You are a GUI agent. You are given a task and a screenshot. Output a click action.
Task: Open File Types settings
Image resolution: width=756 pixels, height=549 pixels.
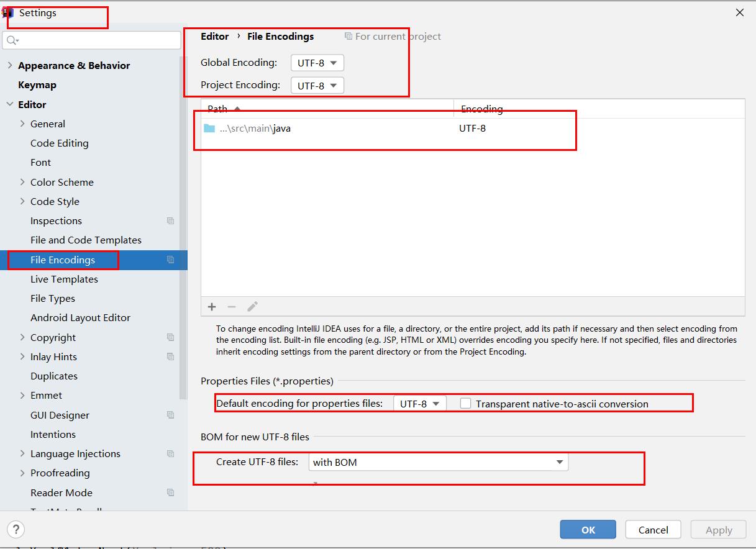click(x=53, y=298)
